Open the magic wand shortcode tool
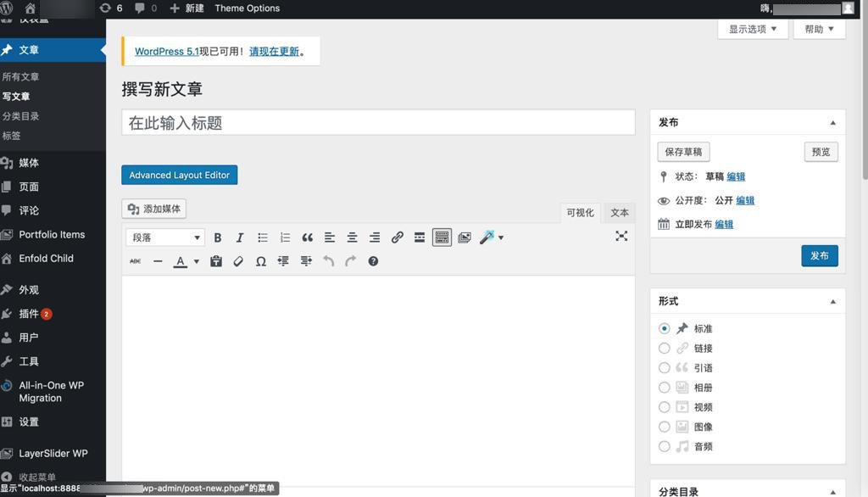Screen dimensions: 868x497 click(487, 237)
